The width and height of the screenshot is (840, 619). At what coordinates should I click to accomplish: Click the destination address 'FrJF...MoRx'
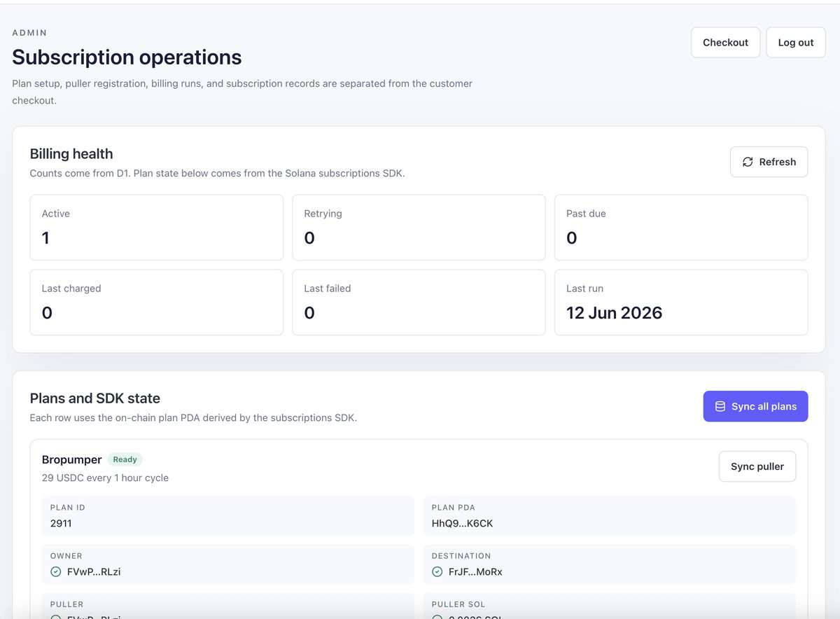[475, 571]
